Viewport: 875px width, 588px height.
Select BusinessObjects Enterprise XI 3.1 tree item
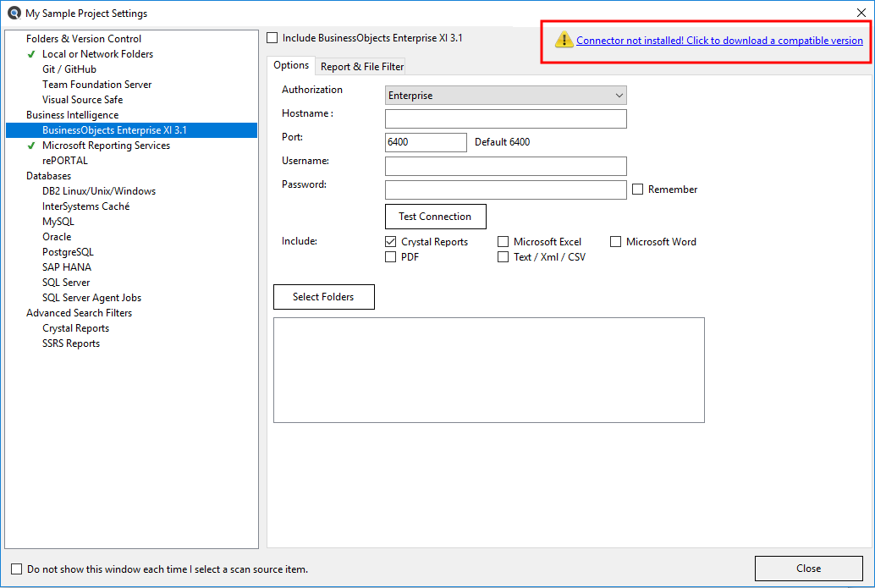pyautogui.click(x=132, y=130)
